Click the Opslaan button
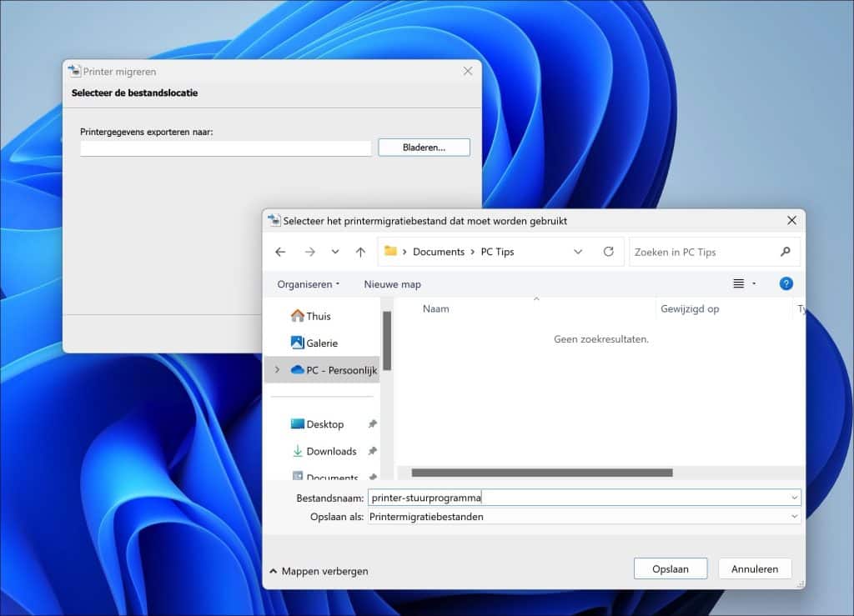854x616 pixels. 670,568
